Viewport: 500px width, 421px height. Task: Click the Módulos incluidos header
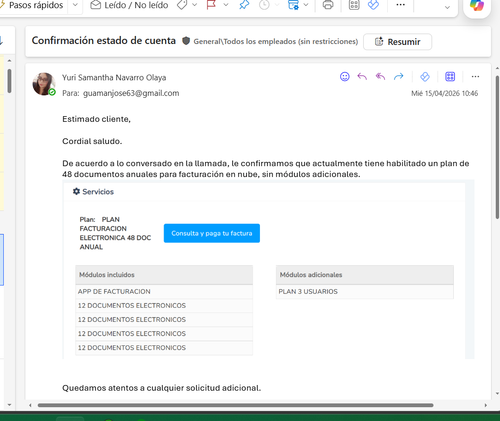click(164, 275)
